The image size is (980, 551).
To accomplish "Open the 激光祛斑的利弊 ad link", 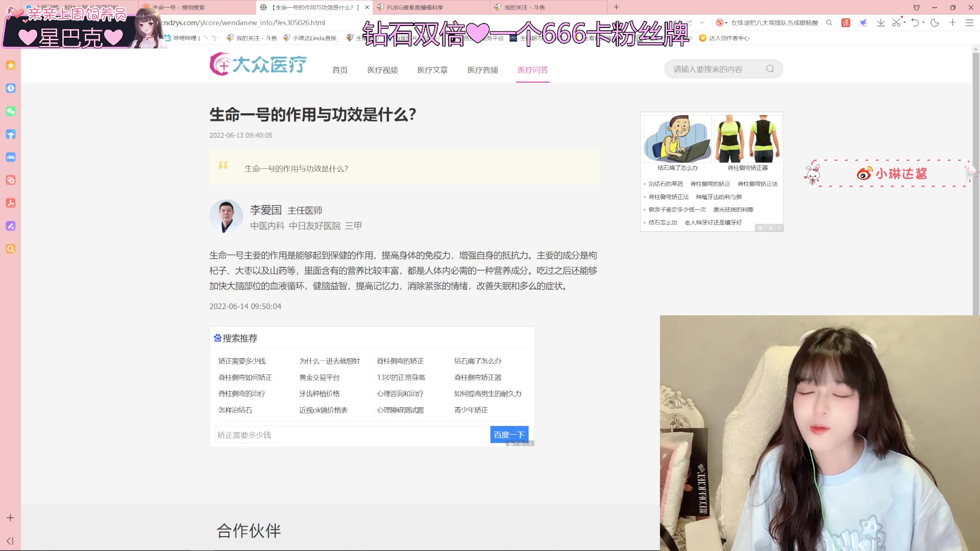I will (x=733, y=209).
